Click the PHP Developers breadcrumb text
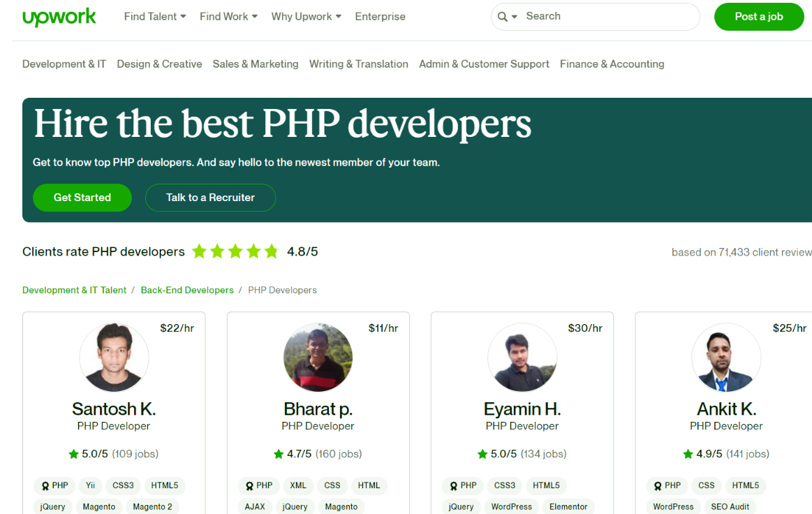This screenshot has height=514, width=812. tap(282, 290)
